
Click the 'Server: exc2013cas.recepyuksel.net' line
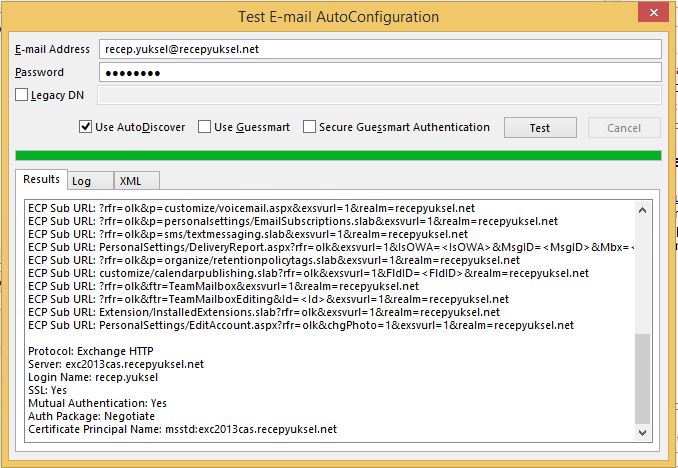116,364
